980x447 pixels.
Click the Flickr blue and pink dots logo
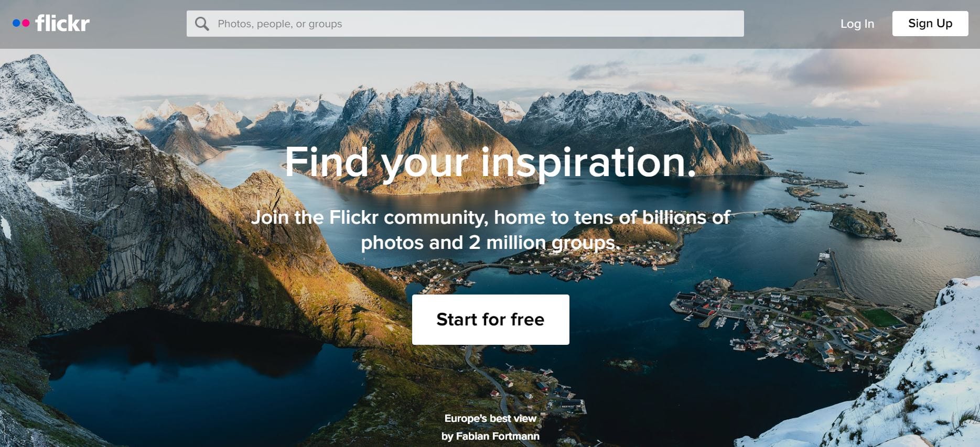pos(21,23)
